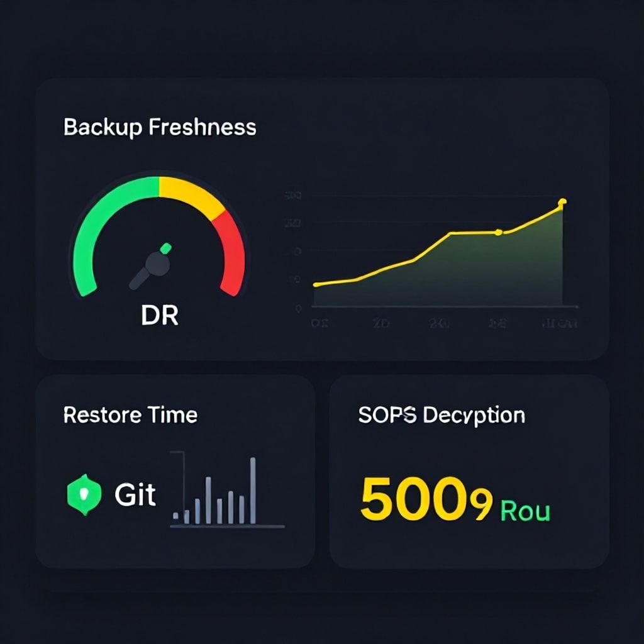Click the first data point of the line chart
Viewport: 644px width, 644px height.
click(x=316, y=284)
